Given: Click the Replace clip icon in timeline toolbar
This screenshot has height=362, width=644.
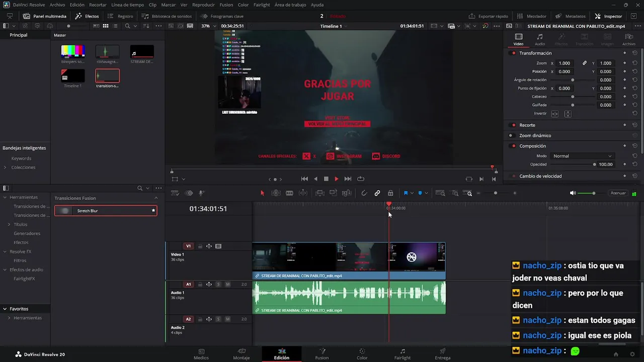Looking at the screenshot, I should [x=346, y=193].
